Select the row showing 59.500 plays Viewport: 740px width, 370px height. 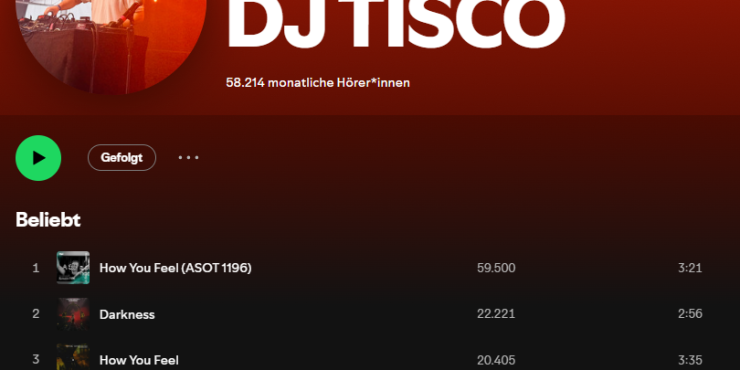coord(370,268)
